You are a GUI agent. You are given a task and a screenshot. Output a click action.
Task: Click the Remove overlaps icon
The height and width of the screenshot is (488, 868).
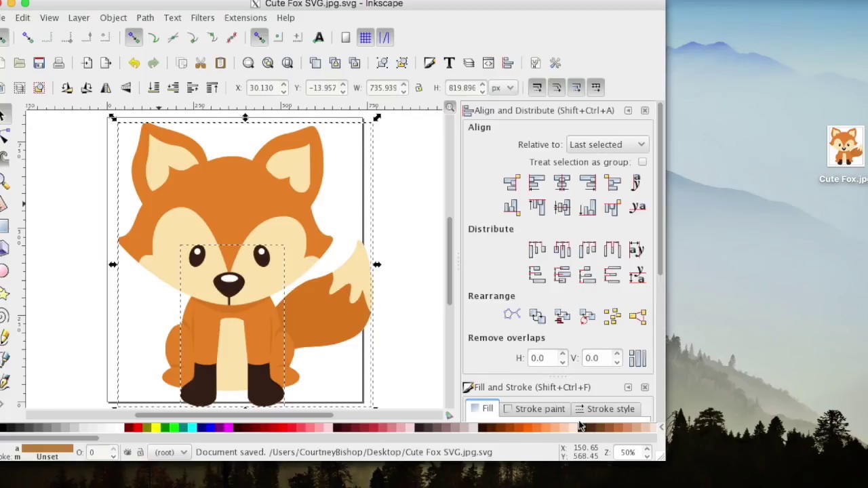click(x=637, y=358)
